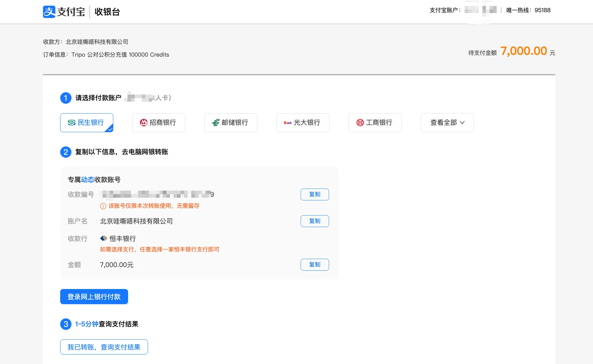Image resolution: width=593 pixels, height=364 pixels.
Task: Click the 7,000.00元 amount in transfer details
Action: coord(117,265)
